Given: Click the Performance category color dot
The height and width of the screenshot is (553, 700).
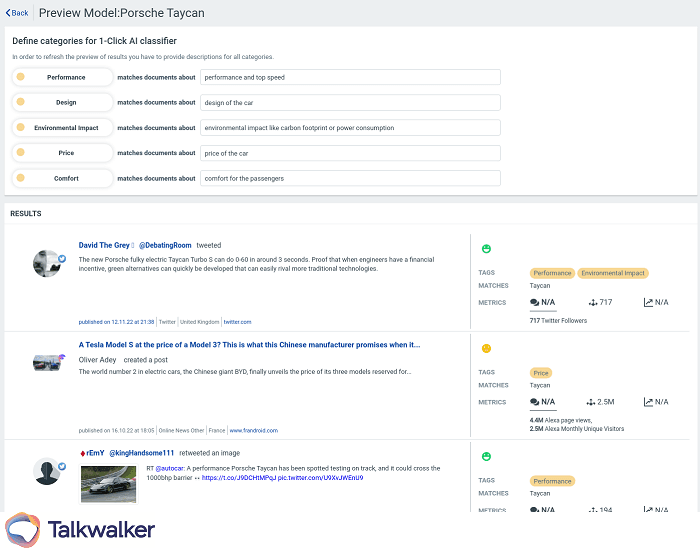Looking at the screenshot, I should [21, 77].
